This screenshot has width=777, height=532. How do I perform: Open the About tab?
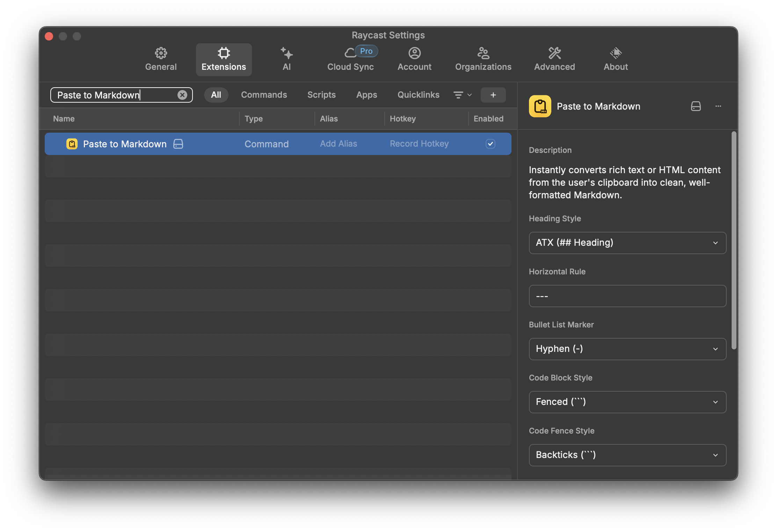coord(616,59)
